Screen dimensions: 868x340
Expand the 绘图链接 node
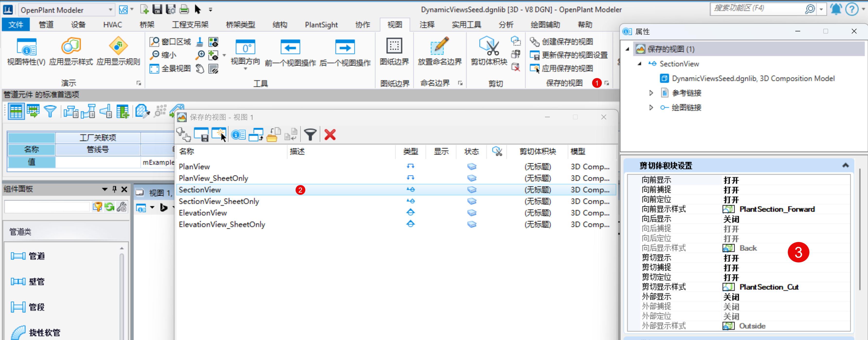click(x=651, y=107)
